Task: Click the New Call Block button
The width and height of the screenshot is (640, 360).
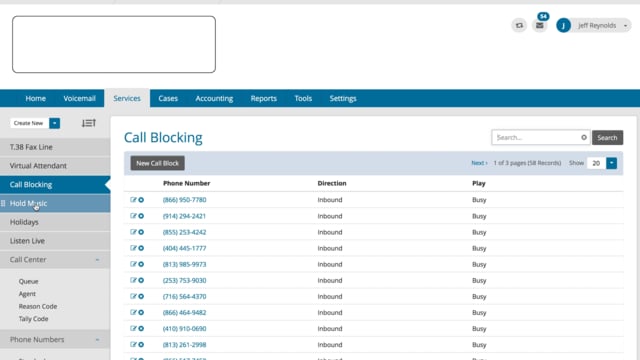Action: 158,163
